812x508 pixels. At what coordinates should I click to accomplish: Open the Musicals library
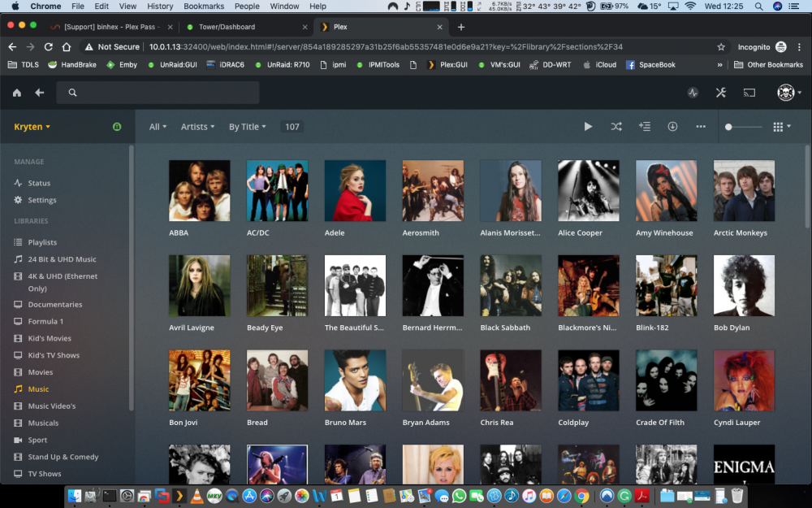point(43,423)
